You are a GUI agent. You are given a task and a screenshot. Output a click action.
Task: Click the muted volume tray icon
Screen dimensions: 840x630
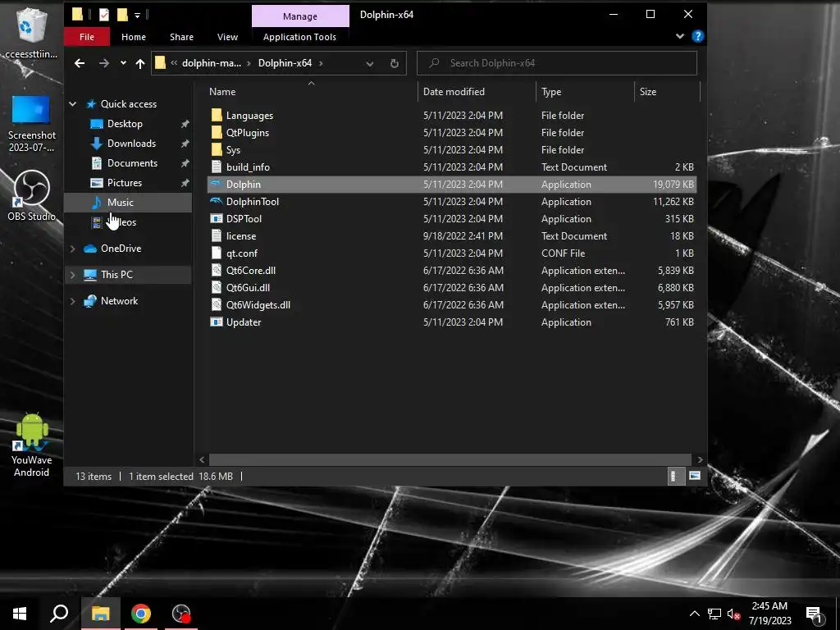[733, 614]
